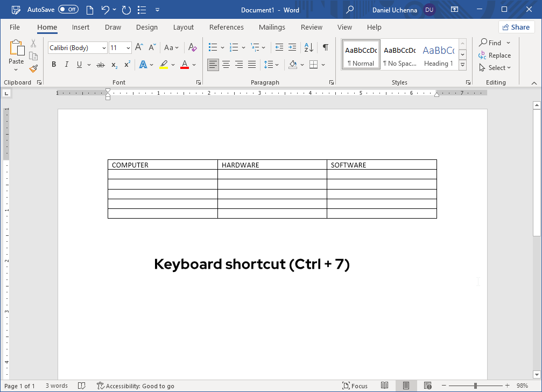This screenshot has height=392, width=542.
Task: Show paragraph formatting marks
Action: pos(325,47)
